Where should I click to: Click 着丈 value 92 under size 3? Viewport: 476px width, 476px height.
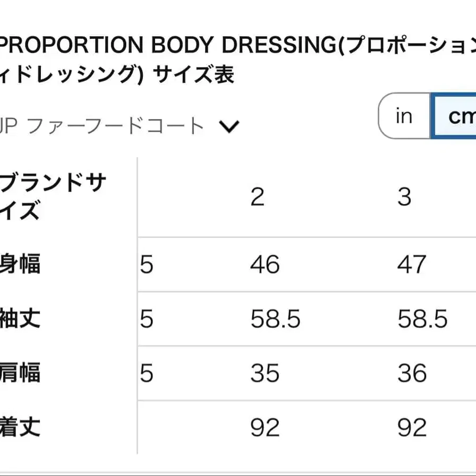(412, 428)
